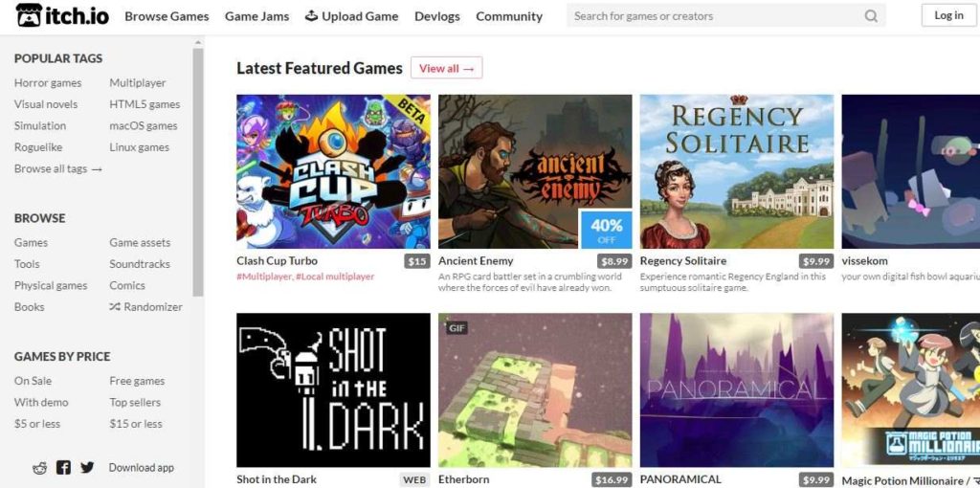Image resolution: width=980 pixels, height=488 pixels.
Task: Select the Horror games tag
Action: coord(48,83)
